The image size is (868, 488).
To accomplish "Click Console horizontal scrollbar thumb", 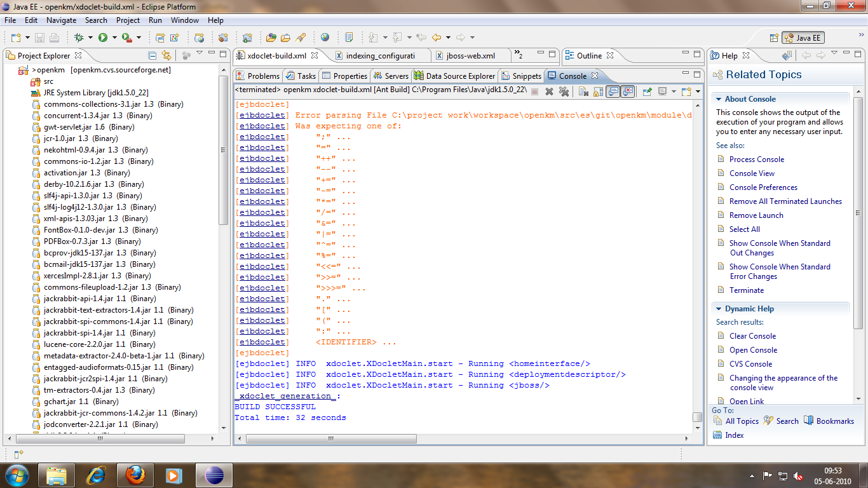I will [x=331, y=439].
